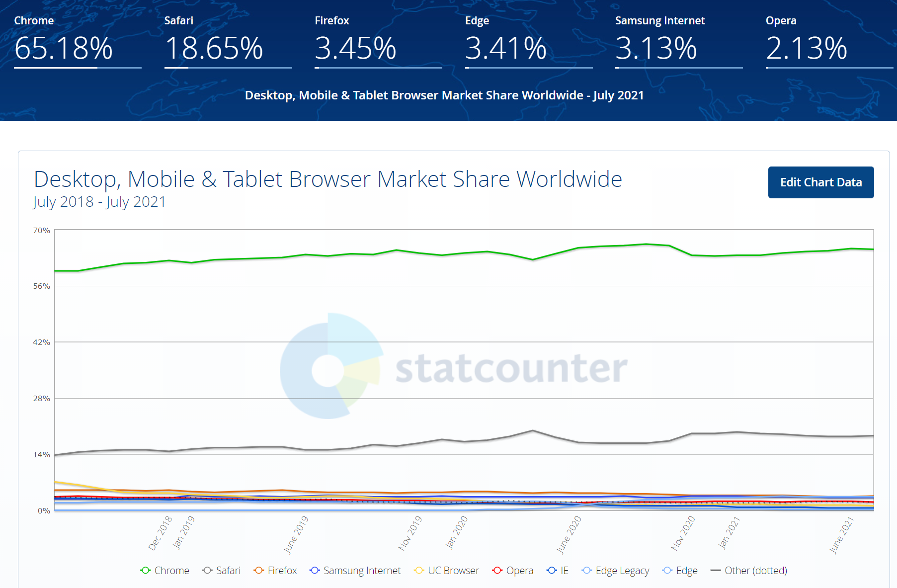
Task: Click the June 2020 axis label
Action: [x=569, y=534]
